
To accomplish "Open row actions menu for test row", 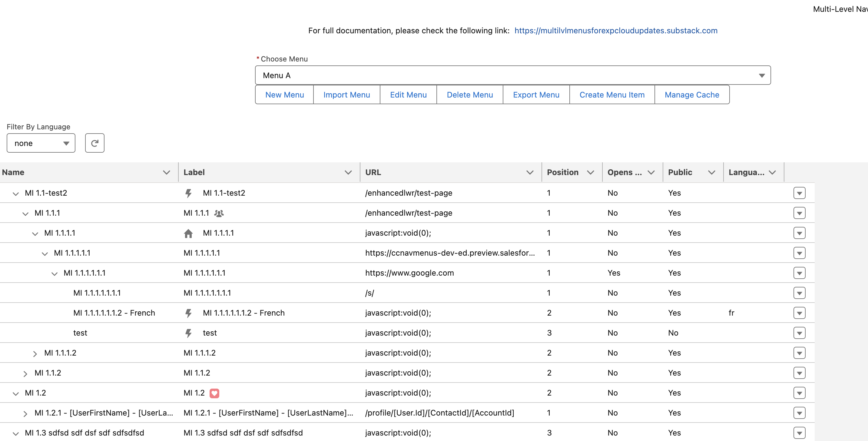I will (x=799, y=333).
